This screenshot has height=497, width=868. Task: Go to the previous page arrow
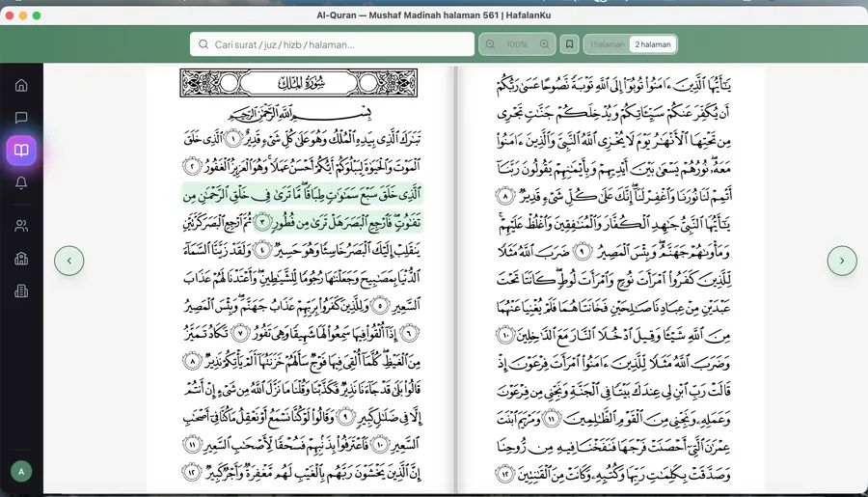coord(69,261)
